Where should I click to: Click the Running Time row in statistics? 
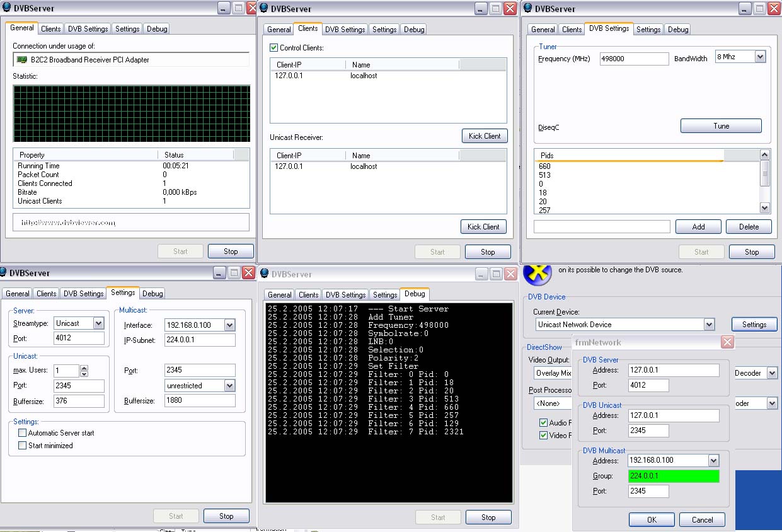[x=131, y=166]
